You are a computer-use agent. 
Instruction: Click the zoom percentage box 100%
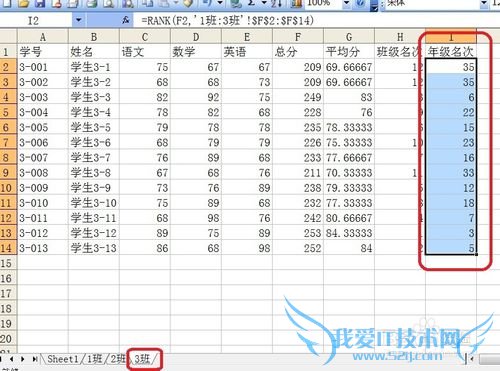click(323, 3)
